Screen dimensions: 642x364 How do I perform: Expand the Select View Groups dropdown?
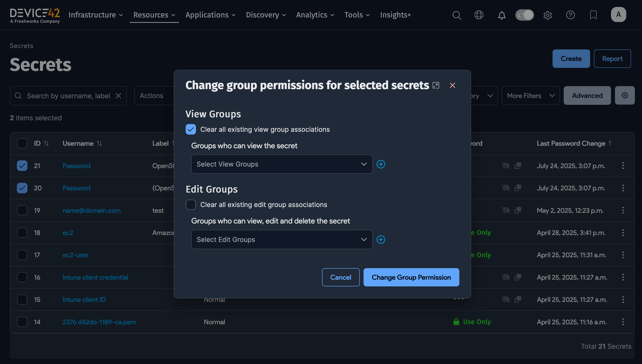point(282,164)
